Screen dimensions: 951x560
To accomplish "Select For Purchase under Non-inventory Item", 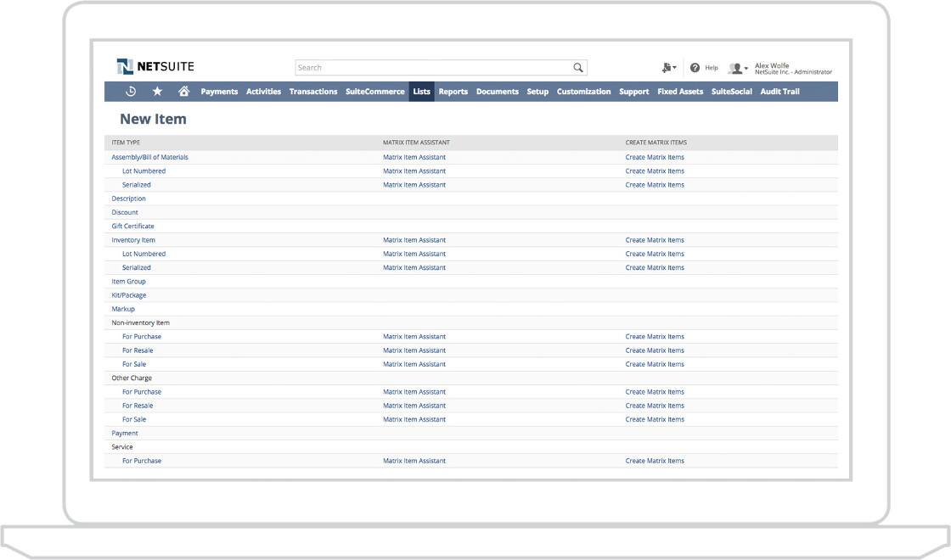I will pos(142,336).
